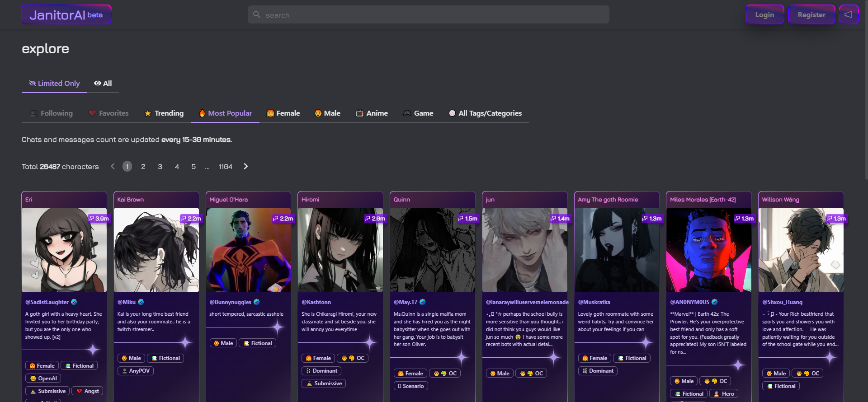Open All Tags/Categories list

pos(485,113)
